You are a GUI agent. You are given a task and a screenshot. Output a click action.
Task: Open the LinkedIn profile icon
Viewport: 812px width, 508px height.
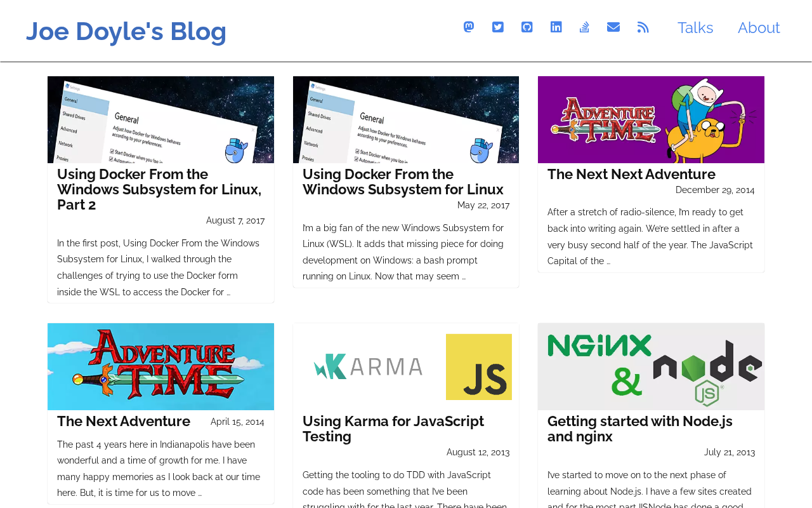(556, 27)
